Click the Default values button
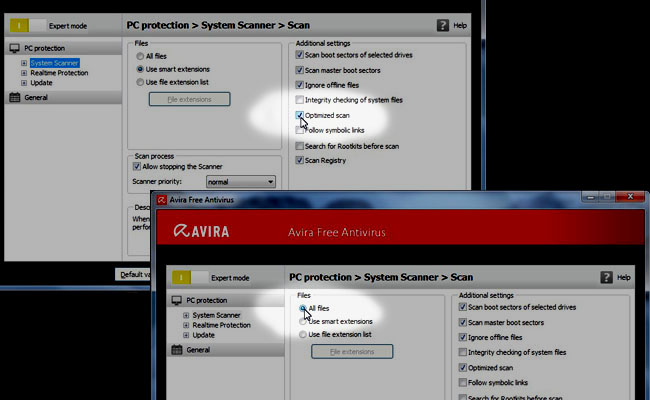This screenshot has height=400, width=650. 133,274
